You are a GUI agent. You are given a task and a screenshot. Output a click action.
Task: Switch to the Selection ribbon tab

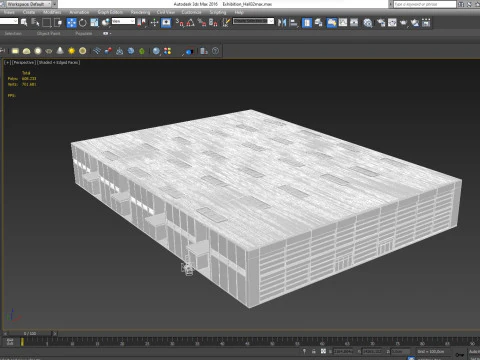tap(13, 33)
